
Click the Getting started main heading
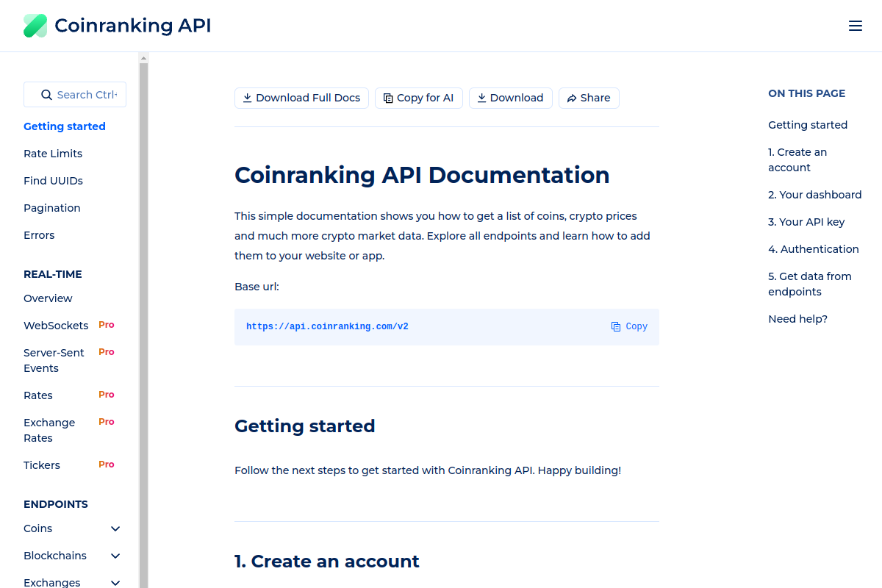(305, 426)
